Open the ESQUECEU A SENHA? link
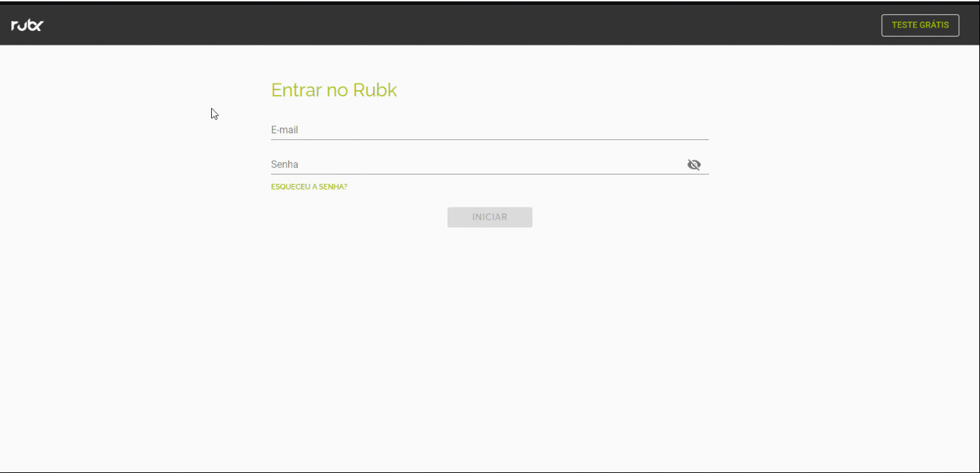980x473 pixels. [309, 187]
